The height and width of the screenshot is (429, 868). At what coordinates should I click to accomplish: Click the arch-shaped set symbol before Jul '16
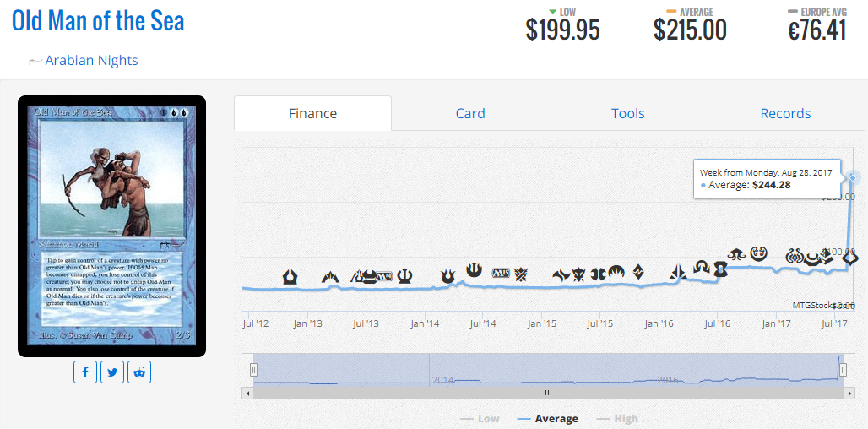click(702, 267)
